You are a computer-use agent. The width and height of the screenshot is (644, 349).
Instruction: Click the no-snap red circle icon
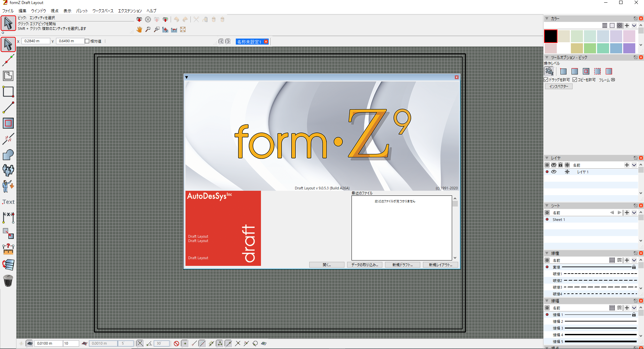click(176, 343)
